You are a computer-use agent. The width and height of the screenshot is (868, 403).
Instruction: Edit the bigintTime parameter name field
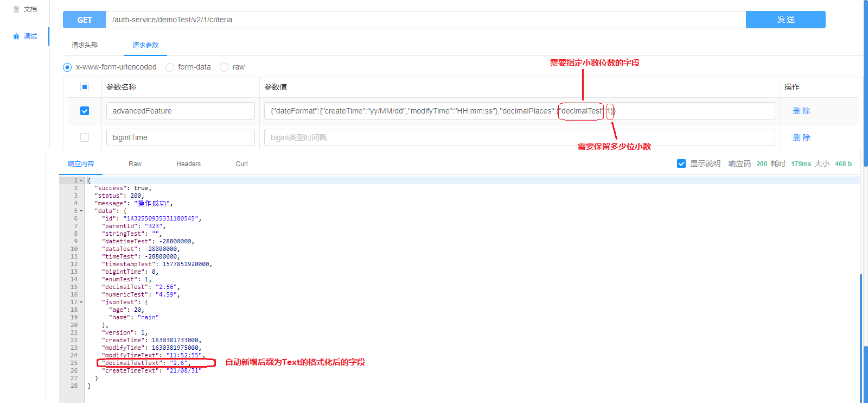tap(181, 137)
